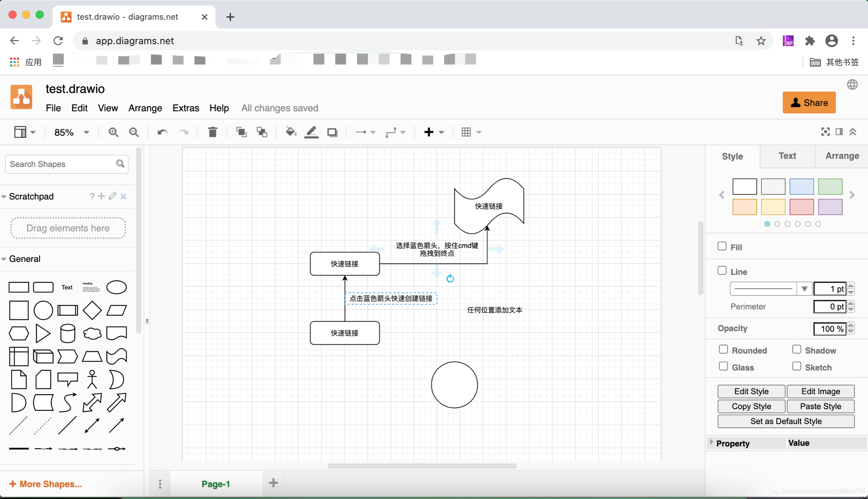Viewport: 868px width, 499px height.
Task: Click the Extras menu
Action: pos(185,108)
